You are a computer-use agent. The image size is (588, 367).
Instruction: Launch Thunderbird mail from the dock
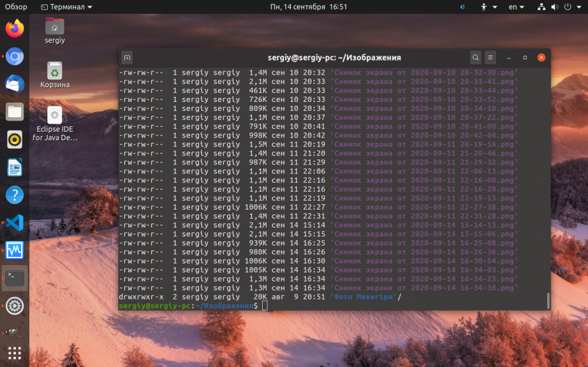15,84
